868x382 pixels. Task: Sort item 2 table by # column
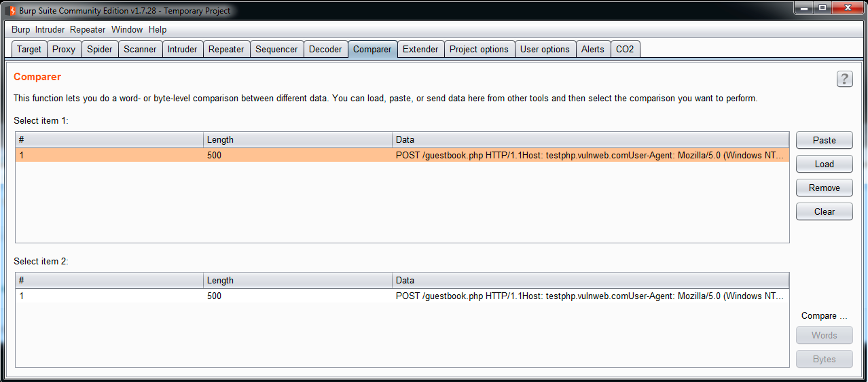click(x=109, y=280)
